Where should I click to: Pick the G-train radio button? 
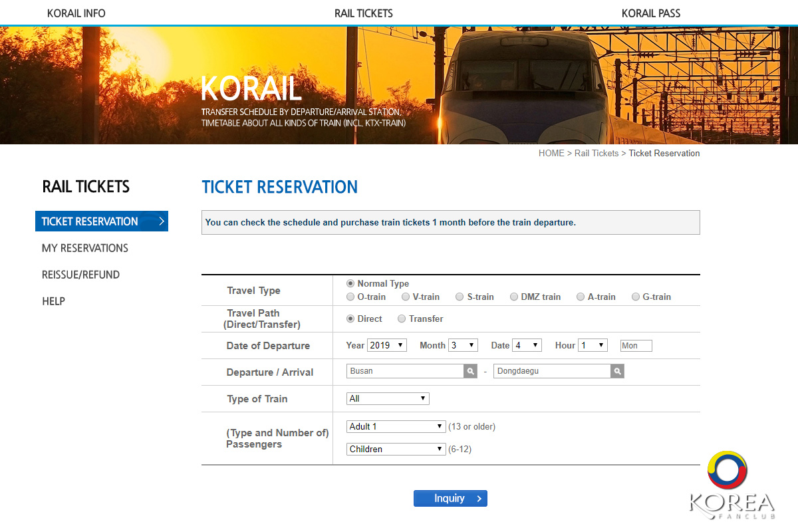point(636,297)
